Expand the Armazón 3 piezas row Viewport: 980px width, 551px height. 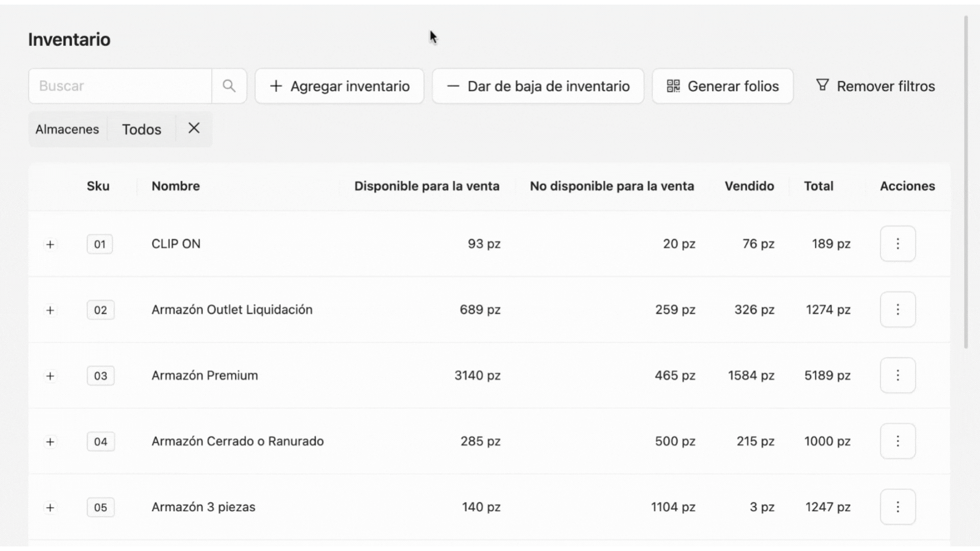(50, 508)
